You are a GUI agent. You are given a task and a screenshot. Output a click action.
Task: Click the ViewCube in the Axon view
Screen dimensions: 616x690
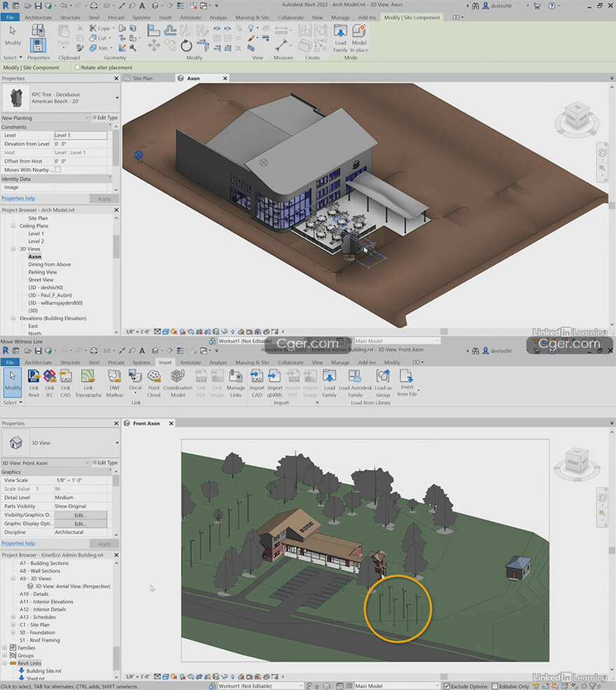(577, 117)
